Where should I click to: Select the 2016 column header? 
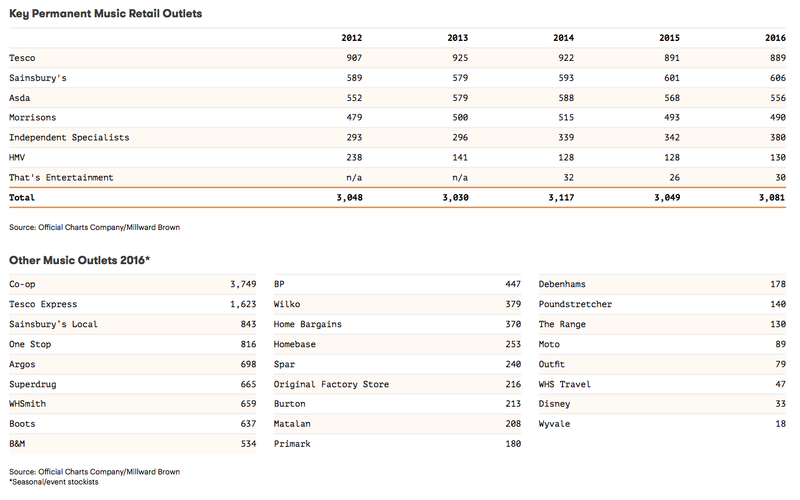(x=776, y=38)
